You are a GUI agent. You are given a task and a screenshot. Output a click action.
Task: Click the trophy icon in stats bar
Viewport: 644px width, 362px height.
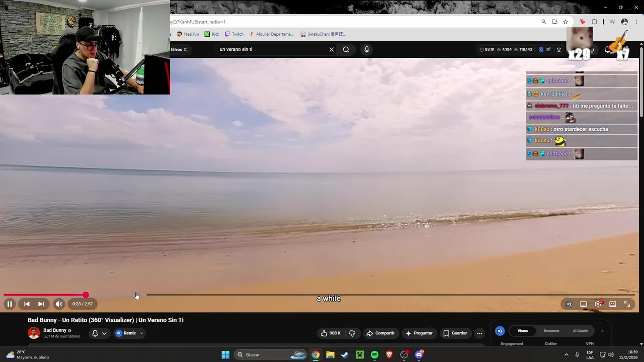click(x=558, y=49)
